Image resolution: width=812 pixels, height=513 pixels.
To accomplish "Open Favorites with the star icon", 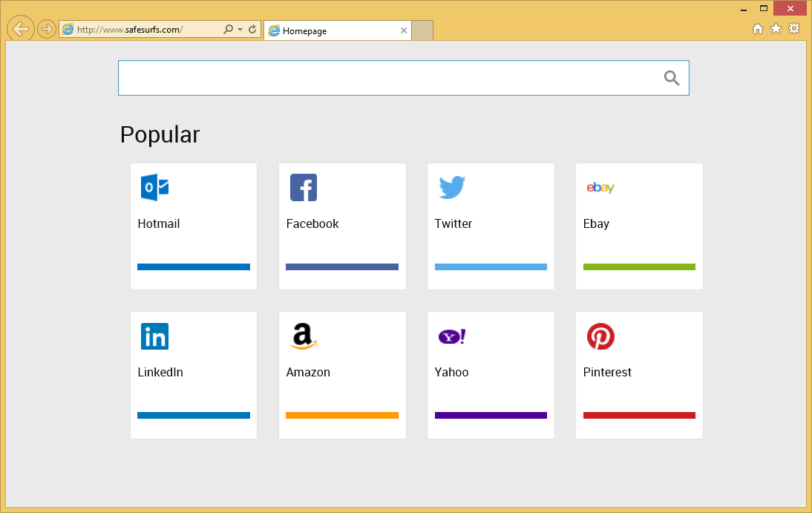I will tap(776, 28).
